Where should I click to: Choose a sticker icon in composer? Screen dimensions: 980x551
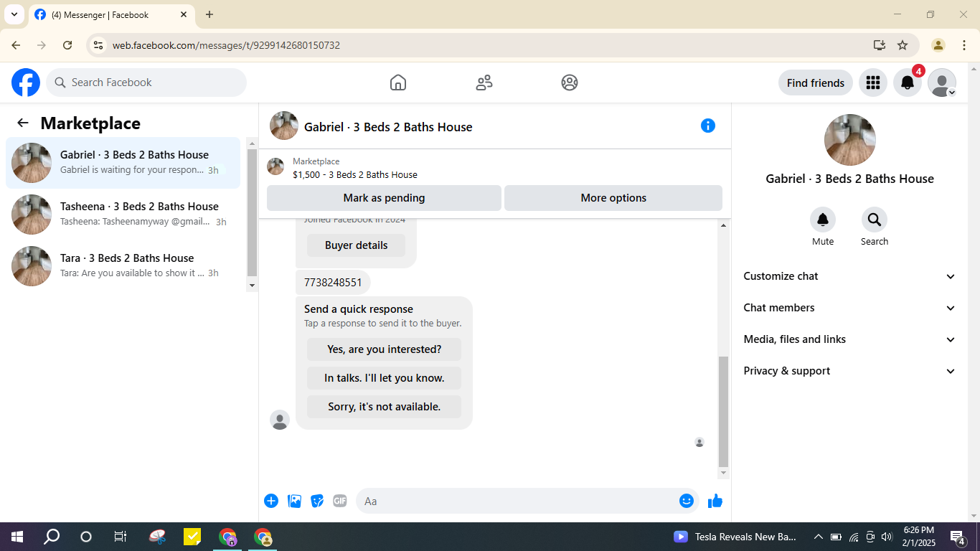(317, 501)
